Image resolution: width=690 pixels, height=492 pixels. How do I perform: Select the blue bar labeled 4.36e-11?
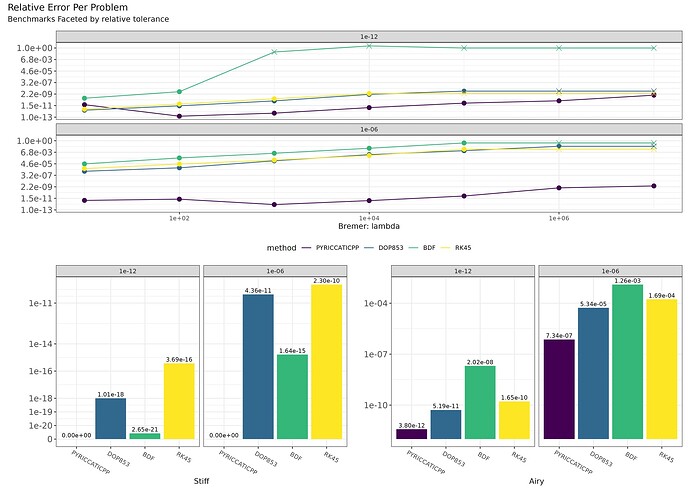click(x=257, y=368)
